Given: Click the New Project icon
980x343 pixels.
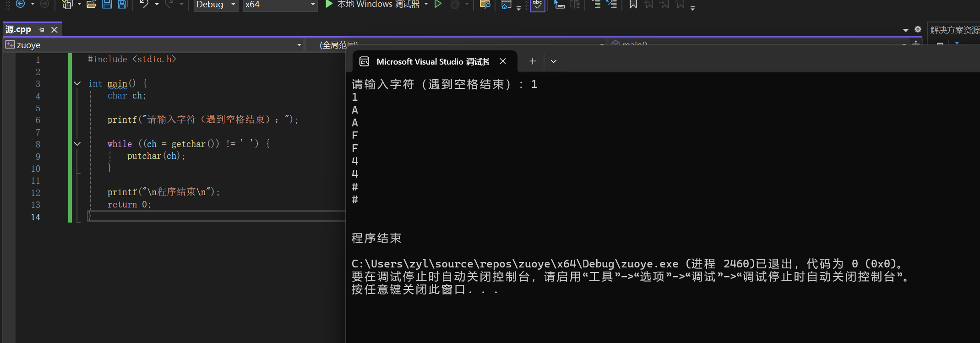Looking at the screenshot, I should [67, 5].
